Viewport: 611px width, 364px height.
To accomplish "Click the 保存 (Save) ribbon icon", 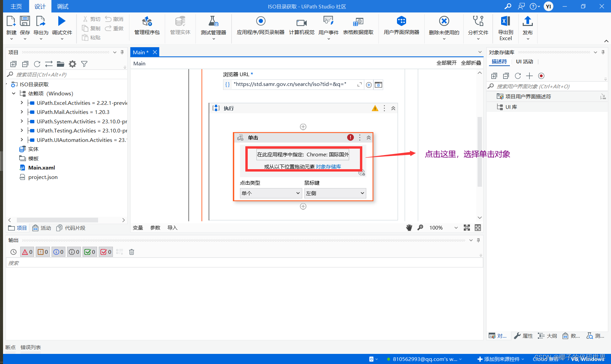I will [x=25, y=21].
